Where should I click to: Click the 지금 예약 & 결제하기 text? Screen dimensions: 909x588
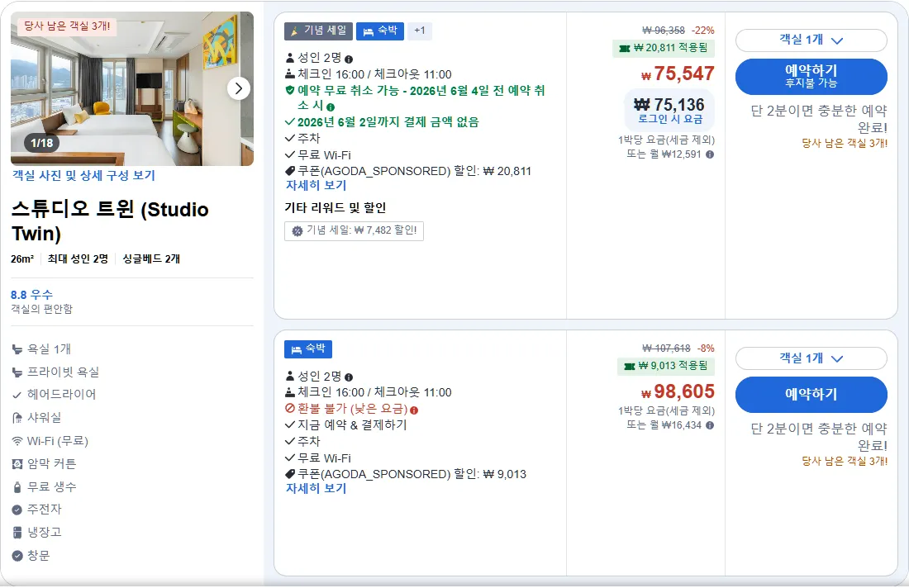[x=352, y=425]
